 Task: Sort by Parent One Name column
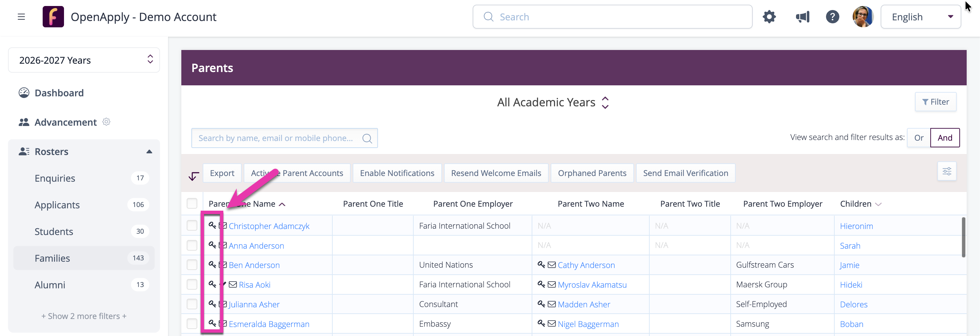pos(247,204)
